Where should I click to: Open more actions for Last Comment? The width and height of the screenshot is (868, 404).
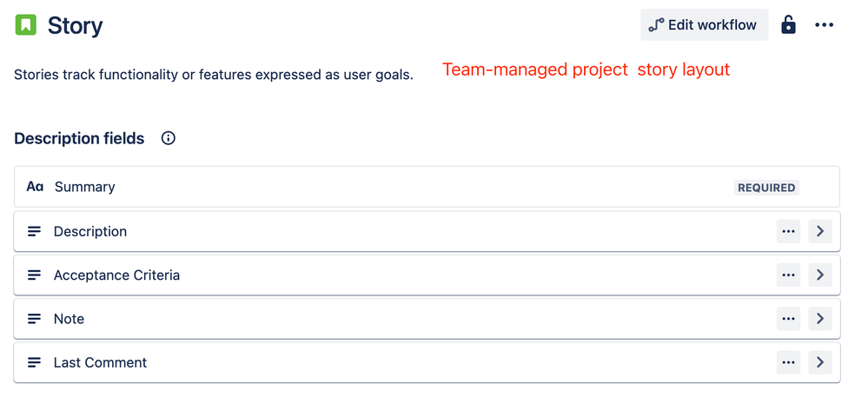(x=788, y=362)
